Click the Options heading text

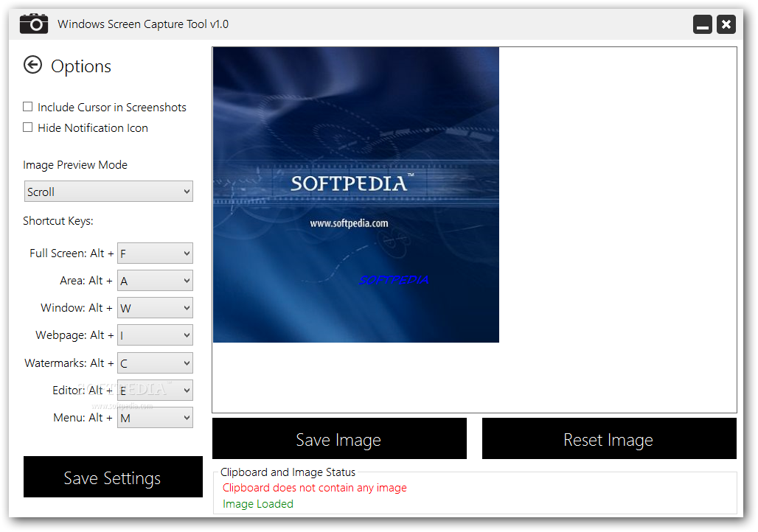(x=80, y=66)
